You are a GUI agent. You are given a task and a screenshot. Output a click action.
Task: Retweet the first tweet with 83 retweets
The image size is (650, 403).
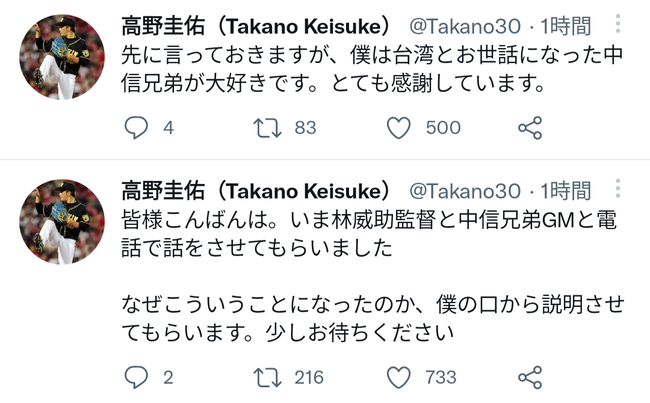[265, 128]
